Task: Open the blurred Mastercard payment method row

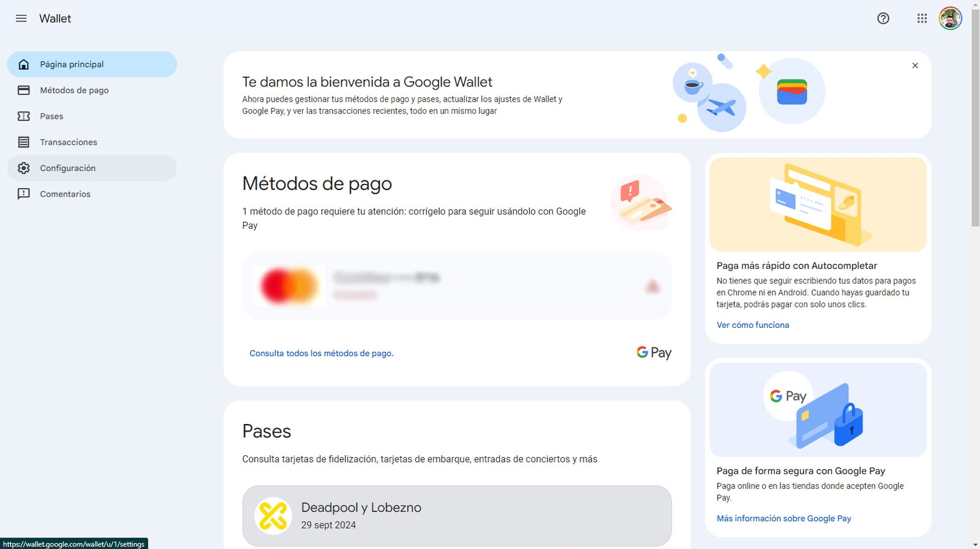Action: tap(457, 286)
